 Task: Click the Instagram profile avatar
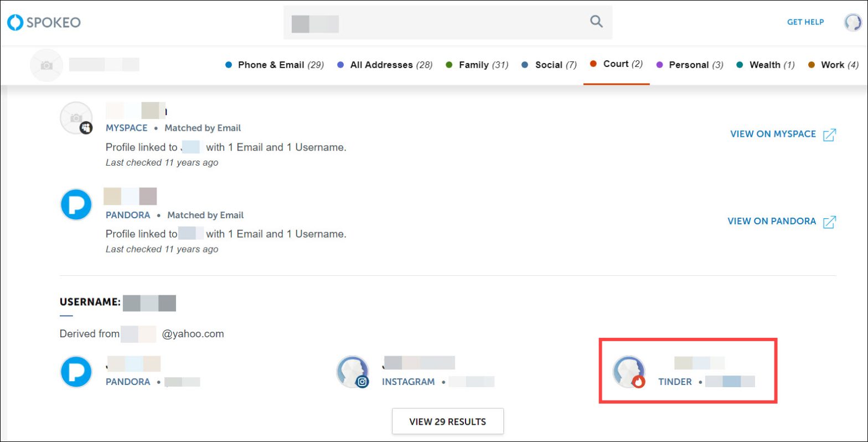(353, 372)
